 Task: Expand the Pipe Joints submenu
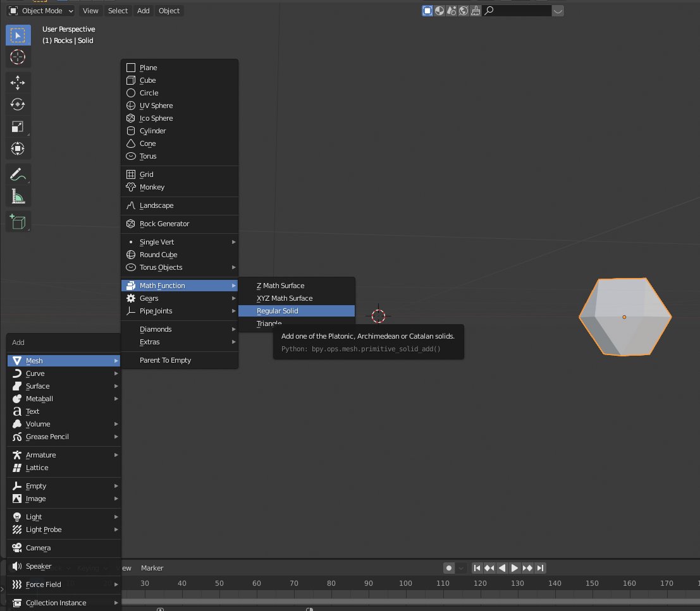[x=180, y=311]
